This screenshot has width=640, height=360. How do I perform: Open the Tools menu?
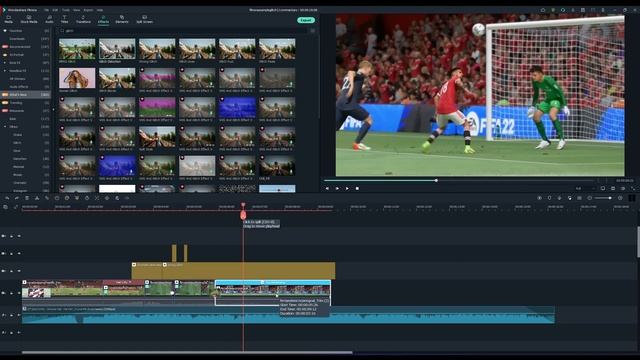click(x=66, y=10)
